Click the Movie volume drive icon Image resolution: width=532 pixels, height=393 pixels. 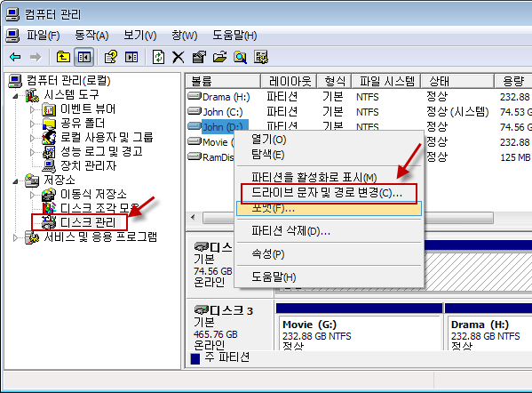(x=195, y=141)
